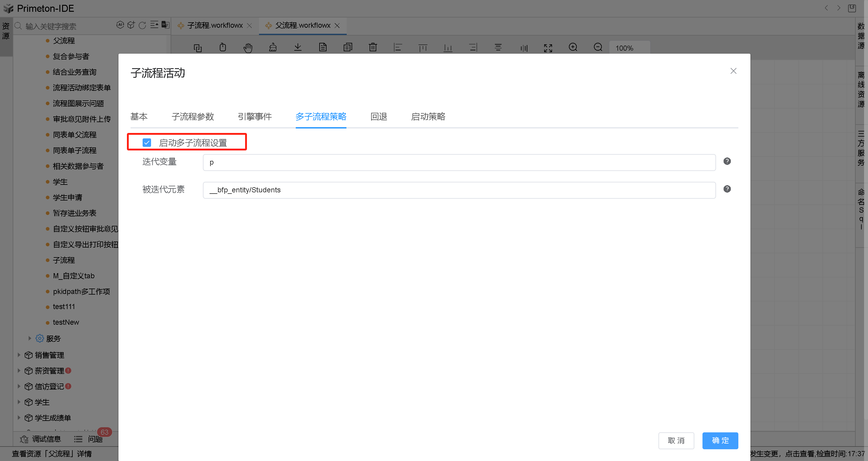Click help icon beside 迭代变量 field

pos(727,161)
